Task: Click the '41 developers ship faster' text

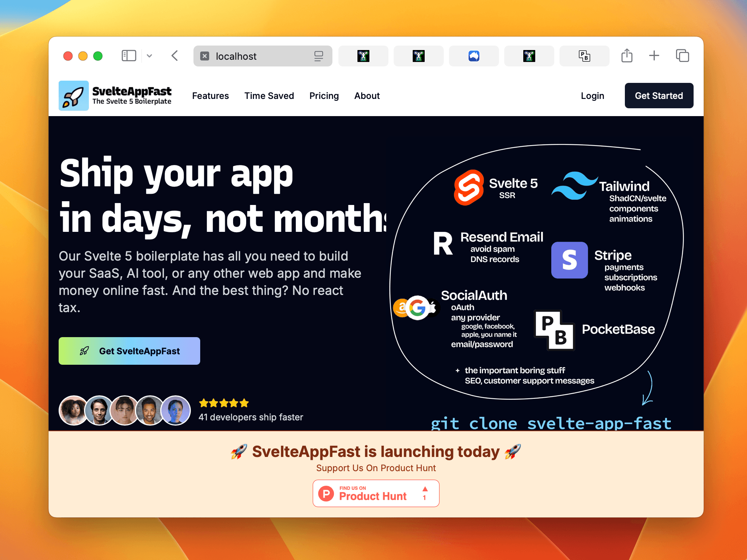Action: coord(251,417)
